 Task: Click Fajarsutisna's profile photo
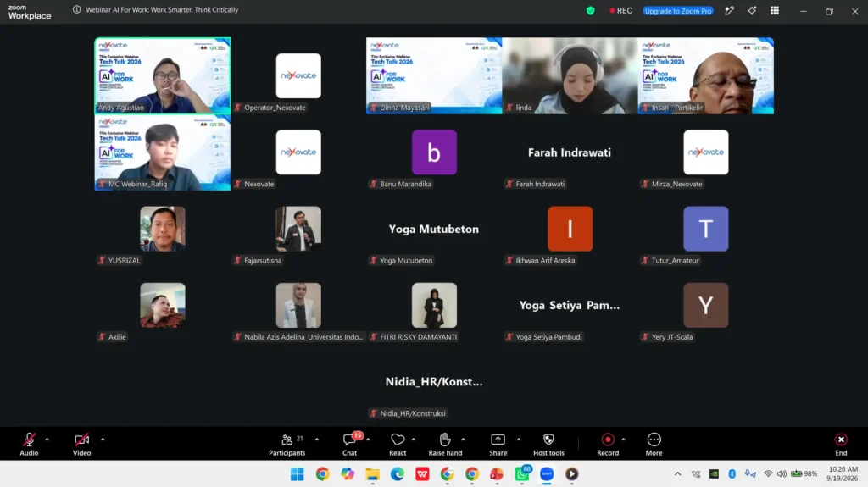click(x=298, y=229)
